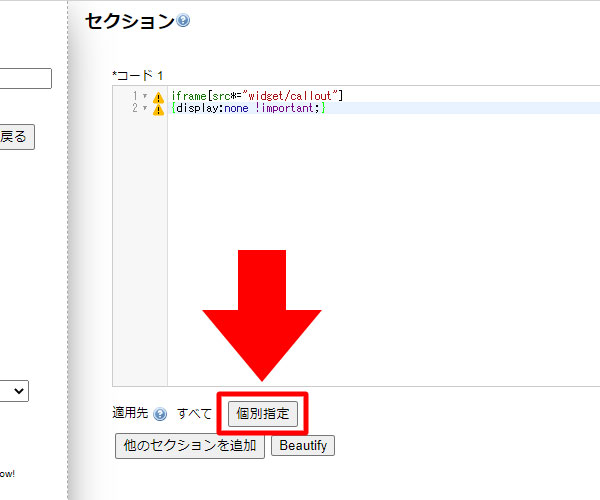Collapse the fold arrow at line 2

click(145, 108)
